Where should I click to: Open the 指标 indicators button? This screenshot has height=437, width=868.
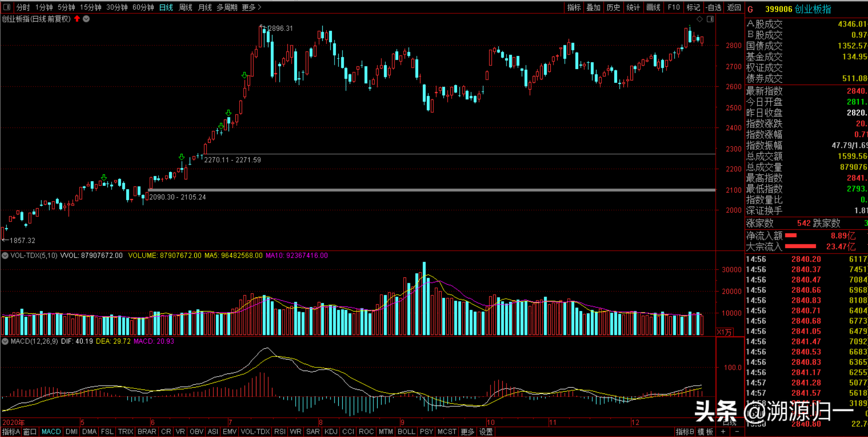(x=574, y=7)
